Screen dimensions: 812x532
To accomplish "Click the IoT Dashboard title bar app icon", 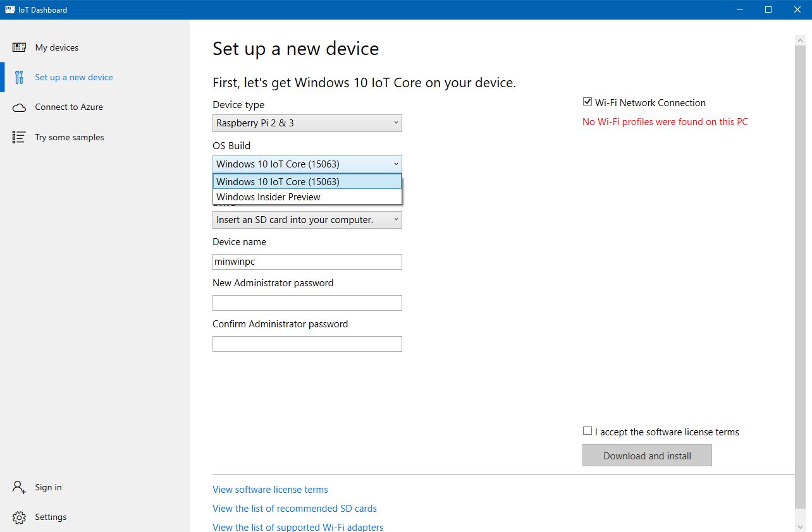I will coord(10,9).
